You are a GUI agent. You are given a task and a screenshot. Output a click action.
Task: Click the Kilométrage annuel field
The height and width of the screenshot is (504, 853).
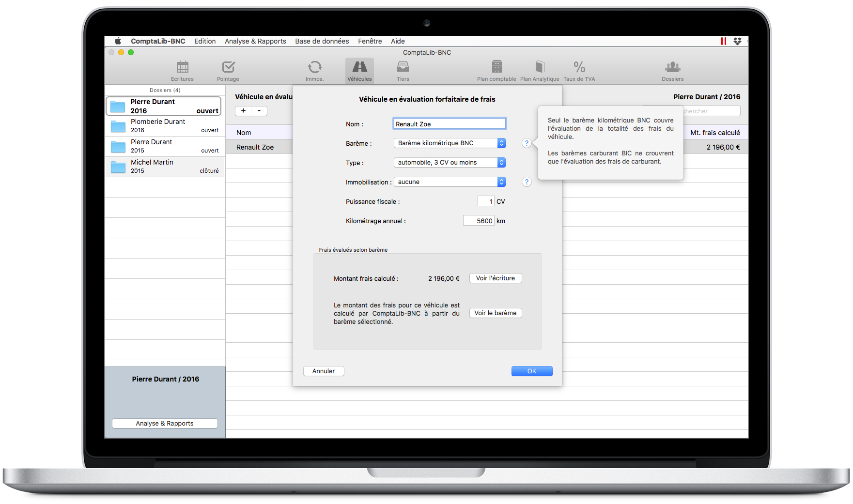[x=479, y=221]
